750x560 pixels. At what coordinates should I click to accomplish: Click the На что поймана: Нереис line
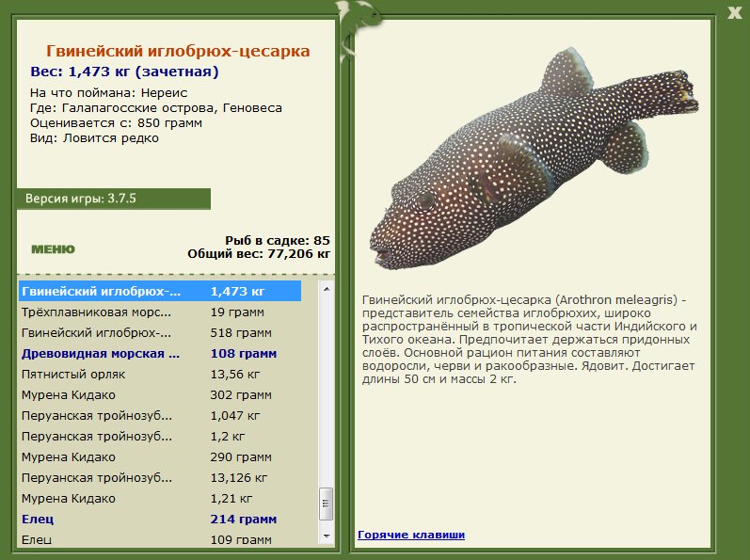(108, 93)
